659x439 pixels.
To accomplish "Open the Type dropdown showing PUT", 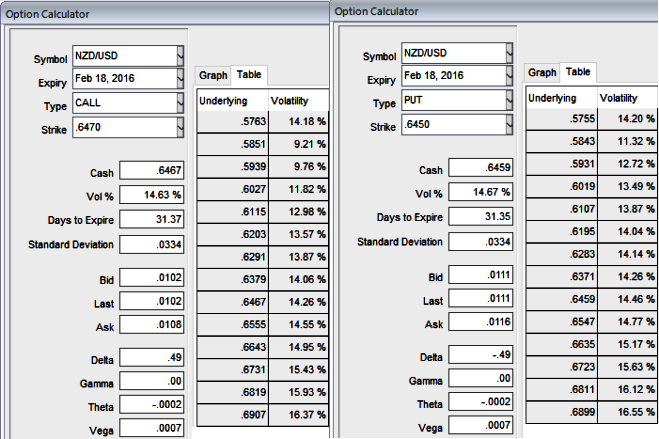I will point(509,100).
